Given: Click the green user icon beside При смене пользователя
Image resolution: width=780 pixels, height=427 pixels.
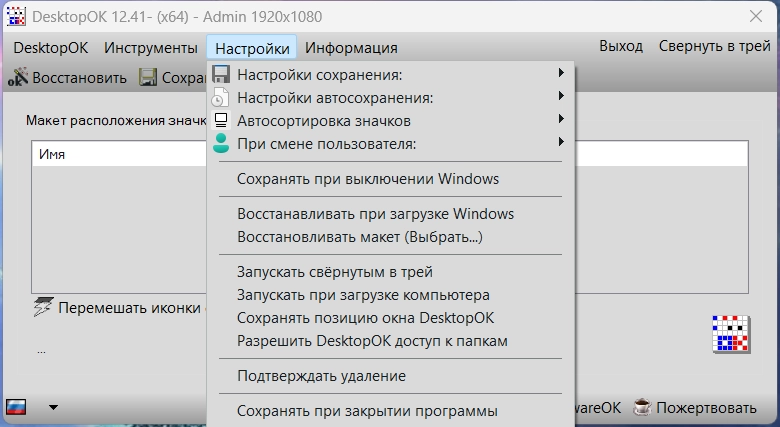Looking at the screenshot, I should coord(221,143).
